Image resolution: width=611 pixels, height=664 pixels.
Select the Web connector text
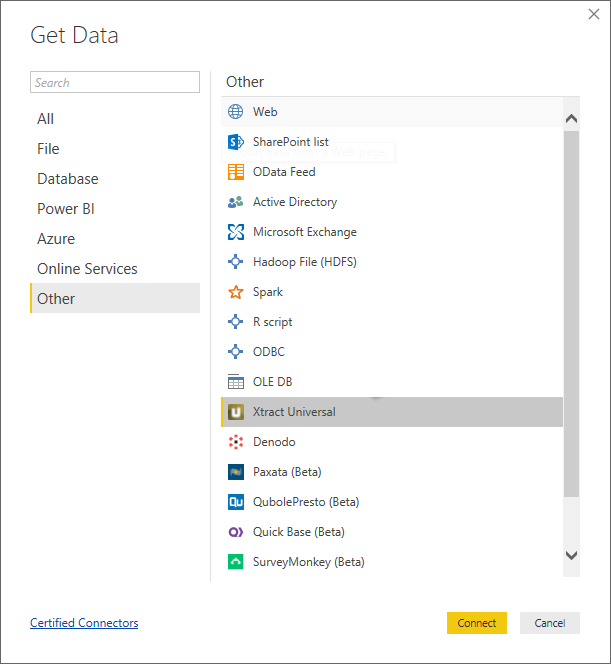(x=265, y=112)
